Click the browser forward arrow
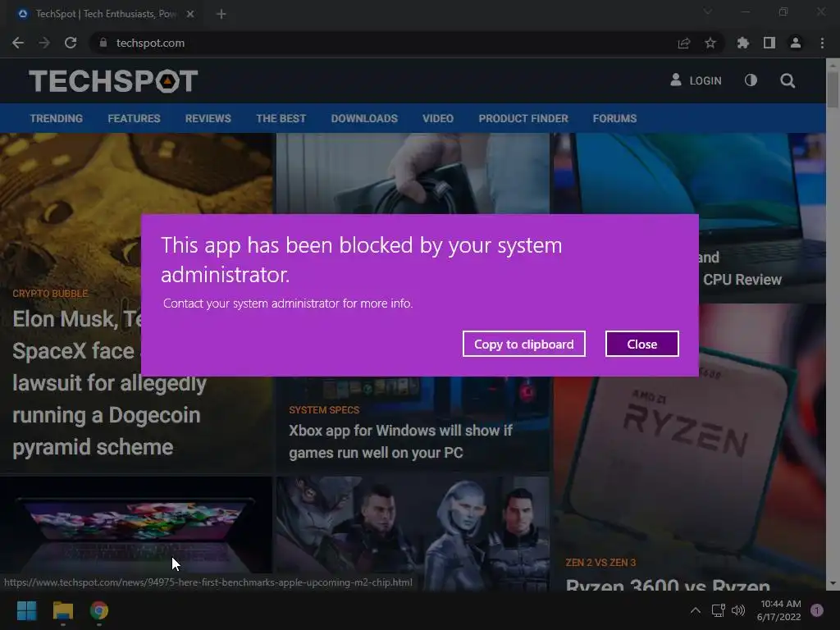Viewport: 840px width, 630px height. 44,43
